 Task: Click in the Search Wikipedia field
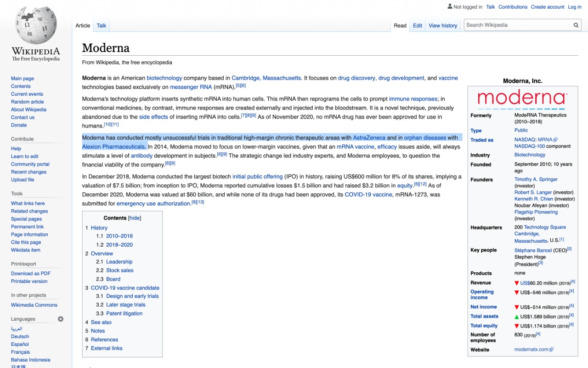tap(517, 25)
